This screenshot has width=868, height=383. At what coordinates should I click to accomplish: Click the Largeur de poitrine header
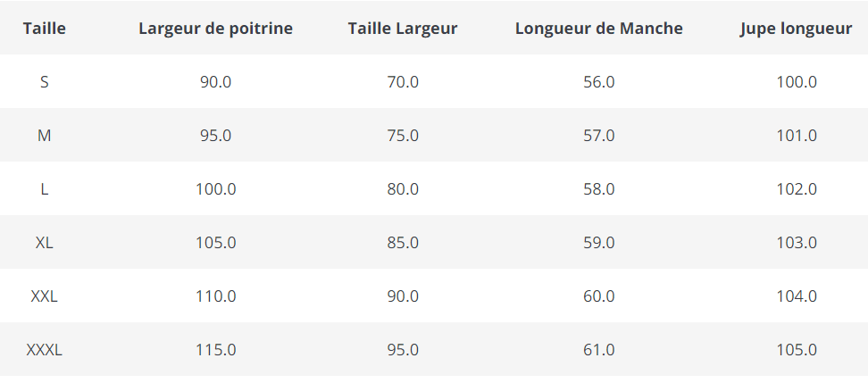(215, 29)
